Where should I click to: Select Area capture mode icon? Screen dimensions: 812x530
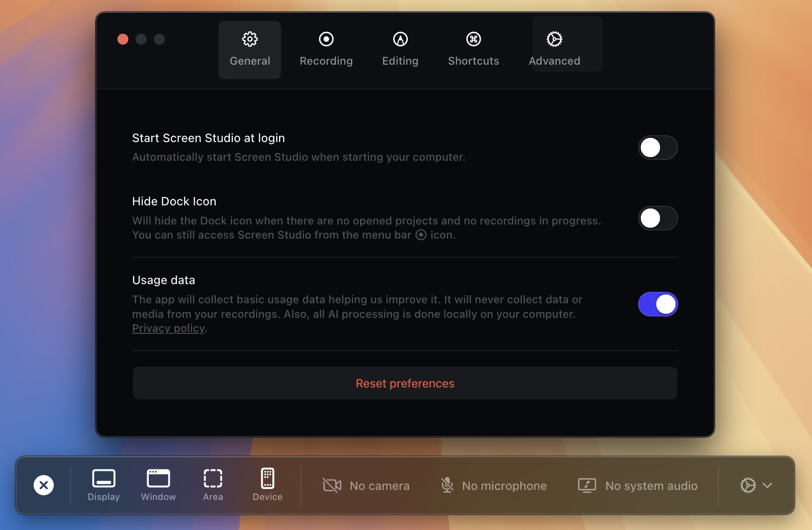tap(213, 479)
